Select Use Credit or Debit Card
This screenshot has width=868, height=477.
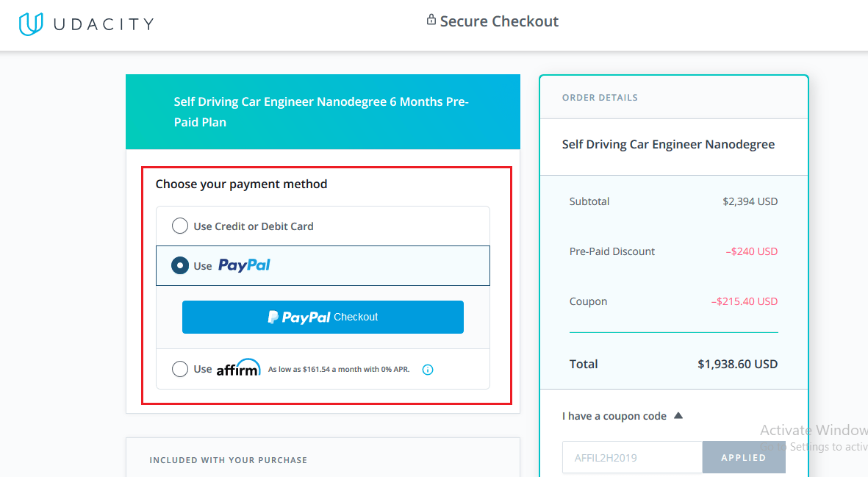coord(180,226)
